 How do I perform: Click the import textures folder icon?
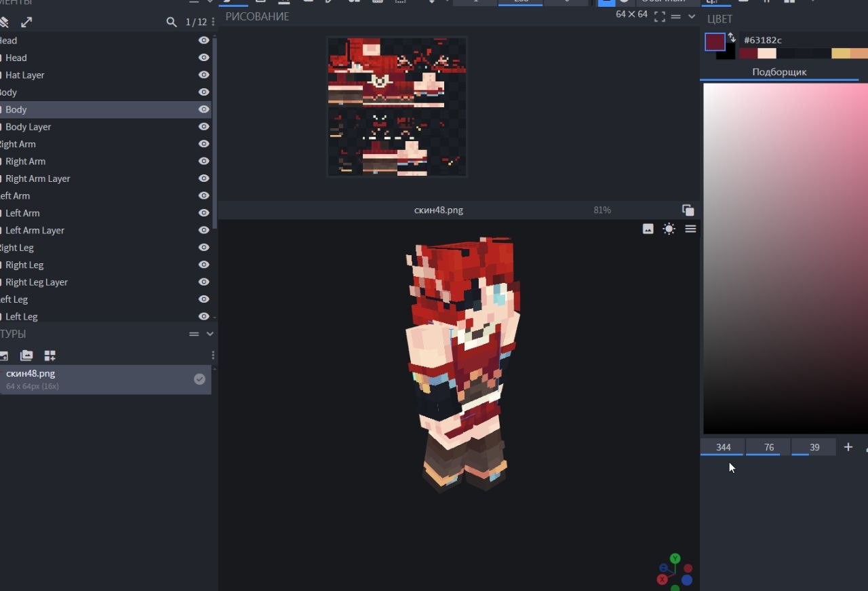coord(26,356)
